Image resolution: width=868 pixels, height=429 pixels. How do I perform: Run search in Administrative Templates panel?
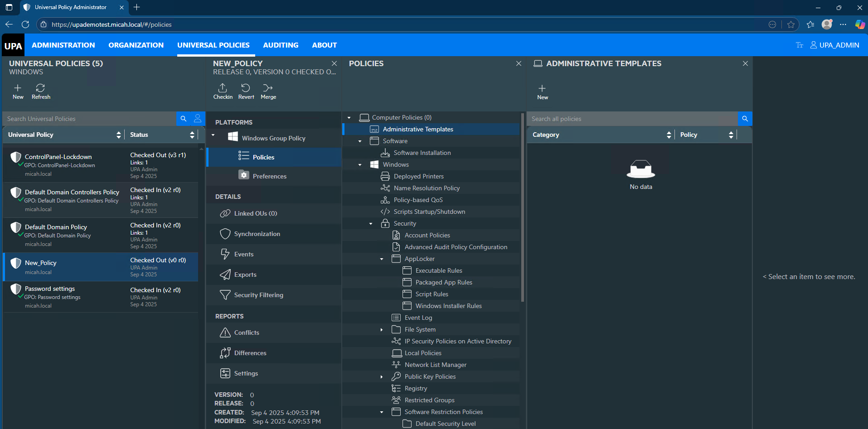pyautogui.click(x=745, y=119)
